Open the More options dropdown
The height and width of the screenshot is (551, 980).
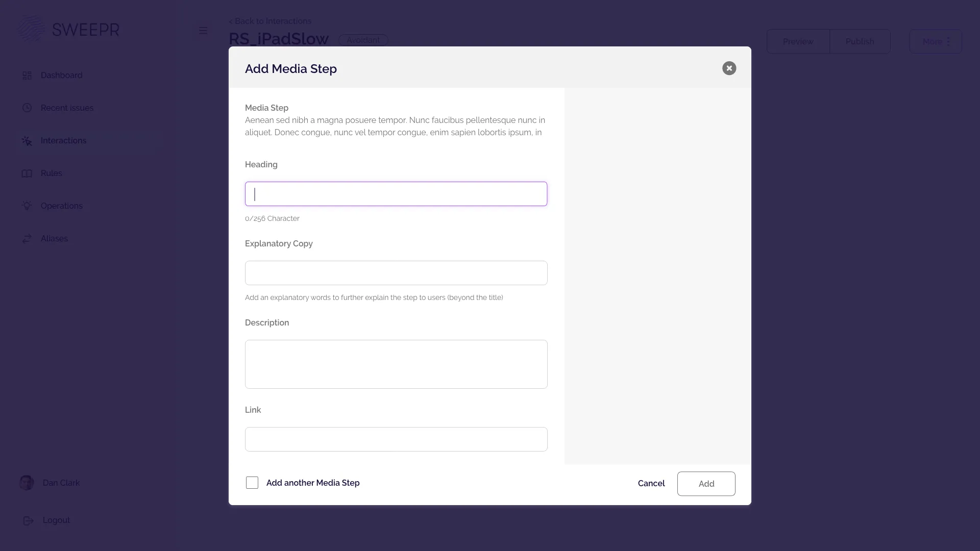point(936,42)
